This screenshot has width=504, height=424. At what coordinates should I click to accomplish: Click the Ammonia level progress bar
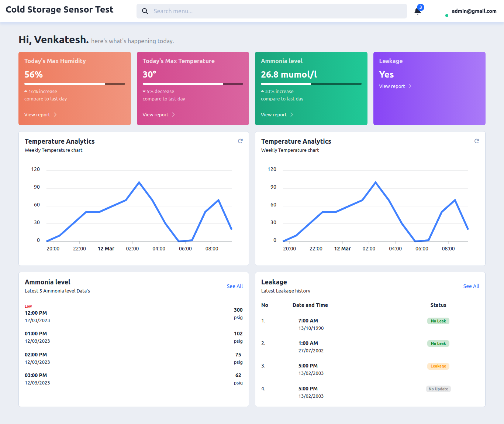coord(311,84)
